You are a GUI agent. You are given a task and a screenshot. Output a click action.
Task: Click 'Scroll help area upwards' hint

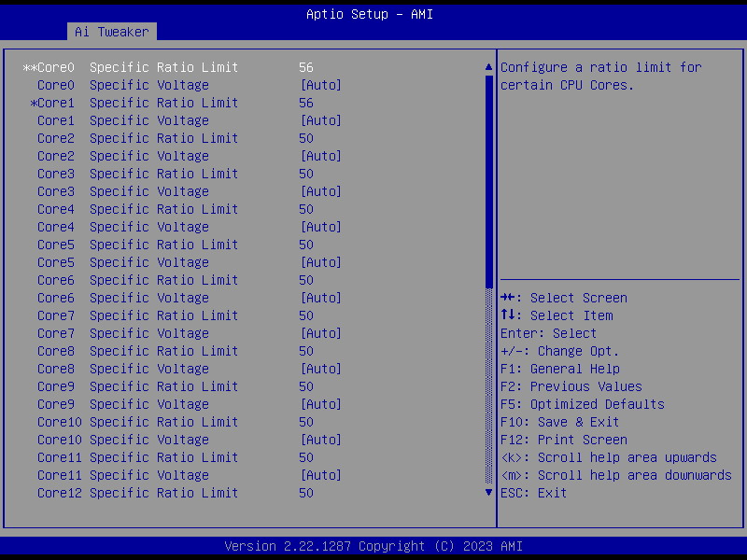click(609, 457)
